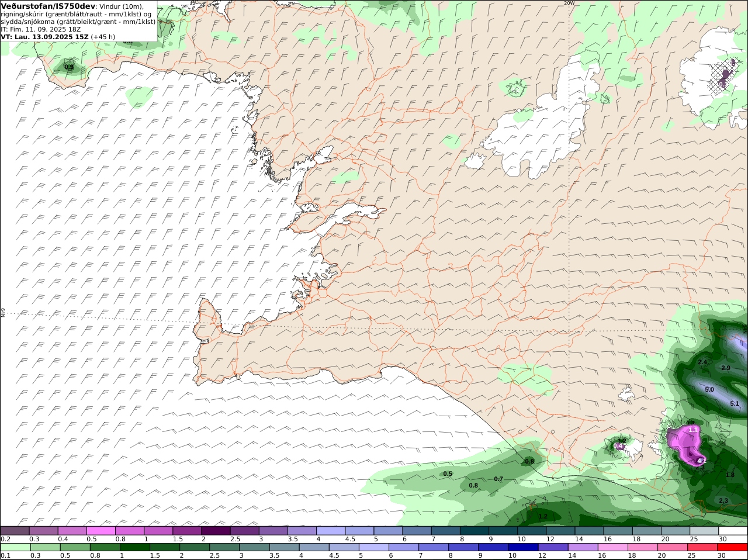Pick the rain scale swatch between 3 and 3.5
The image size is (748, 560).
254,547
